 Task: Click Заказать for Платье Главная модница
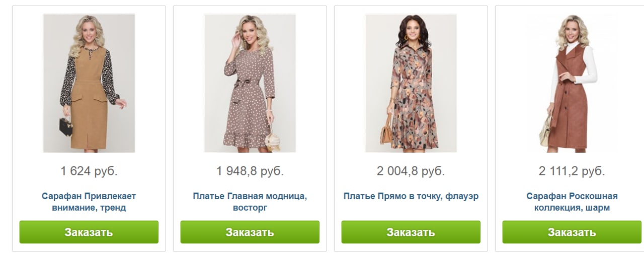click(x=250, y=232)
